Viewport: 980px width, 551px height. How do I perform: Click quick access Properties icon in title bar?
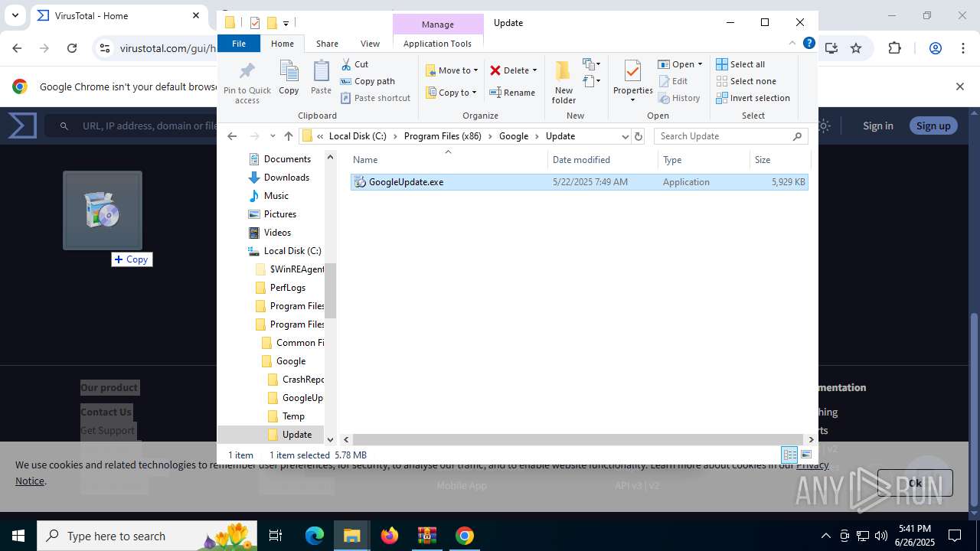click(255, 23)
